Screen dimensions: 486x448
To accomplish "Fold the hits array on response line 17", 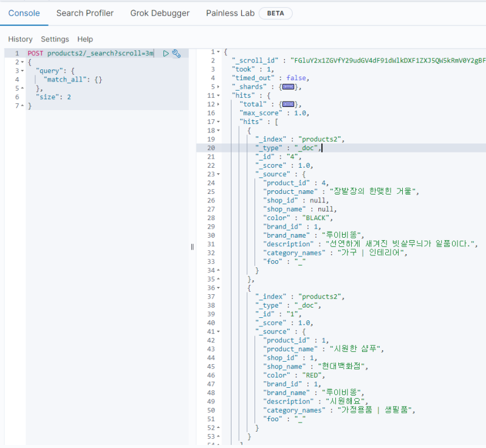I will pos(218,122).
